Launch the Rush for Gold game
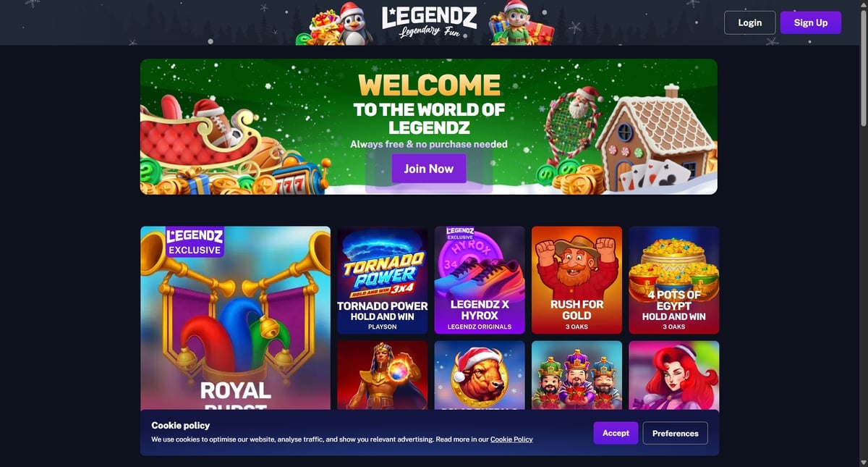Image resolution: width=868 pixels, height=467 pixels. coord(576,280)
